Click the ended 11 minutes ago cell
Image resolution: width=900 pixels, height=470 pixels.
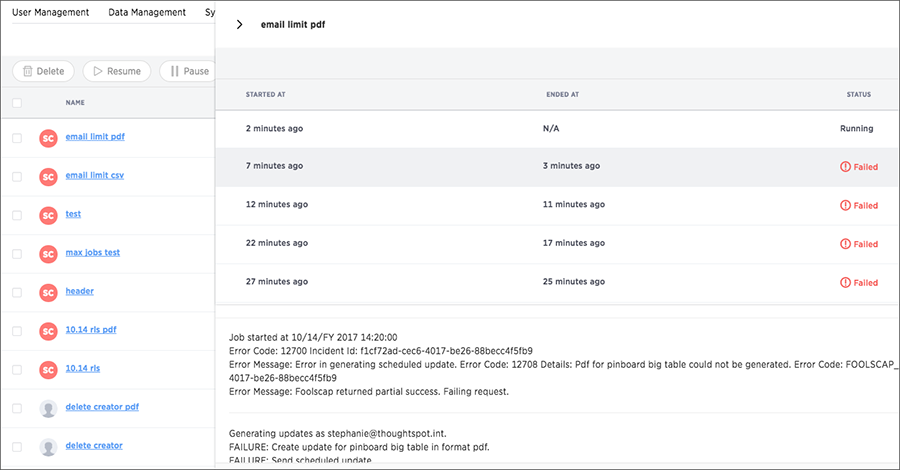pos(573,204)
